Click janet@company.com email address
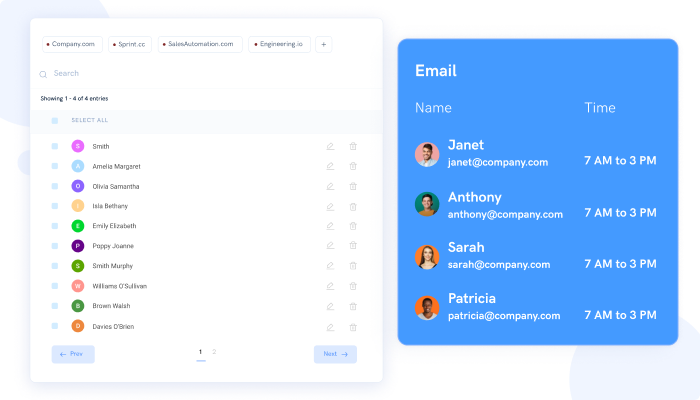The image size is (700, 400). (498, 162)
